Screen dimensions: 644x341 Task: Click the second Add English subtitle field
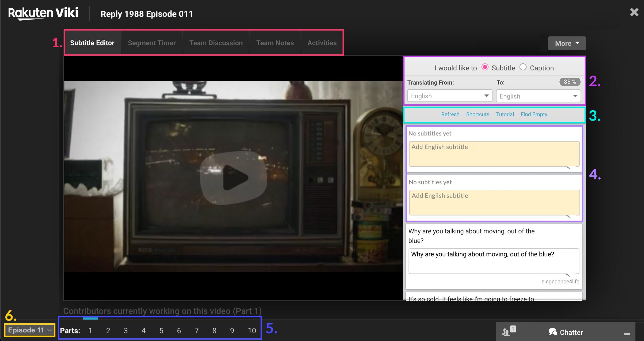(494, 203)
